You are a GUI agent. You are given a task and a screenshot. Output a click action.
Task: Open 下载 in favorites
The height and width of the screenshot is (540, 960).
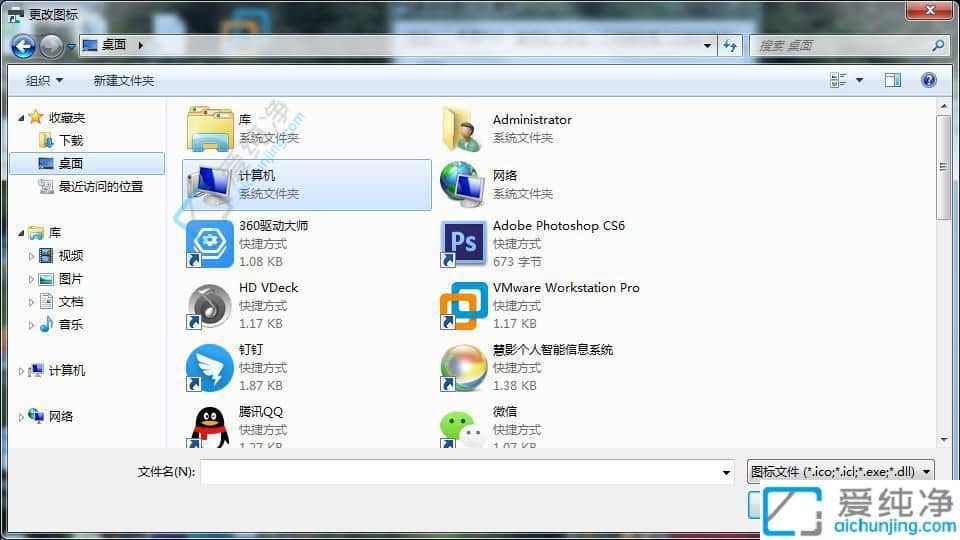[x=70, y=140]
